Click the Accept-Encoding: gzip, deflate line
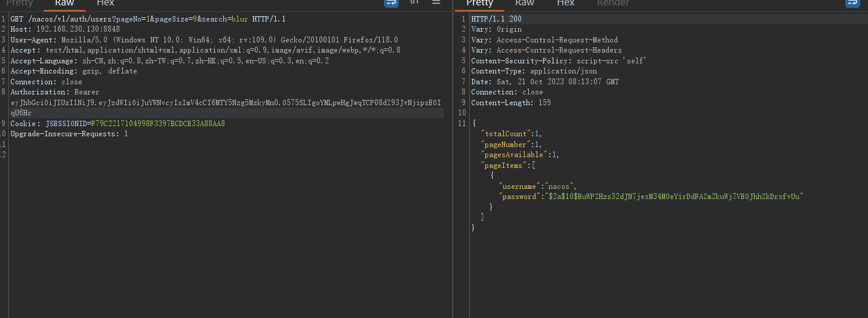868x318 pixels. click(x=73, y=71)
